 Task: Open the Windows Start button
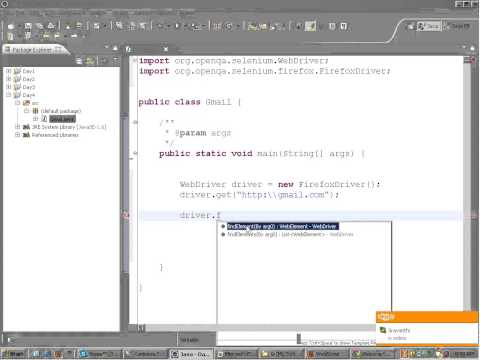pos(13,354)
